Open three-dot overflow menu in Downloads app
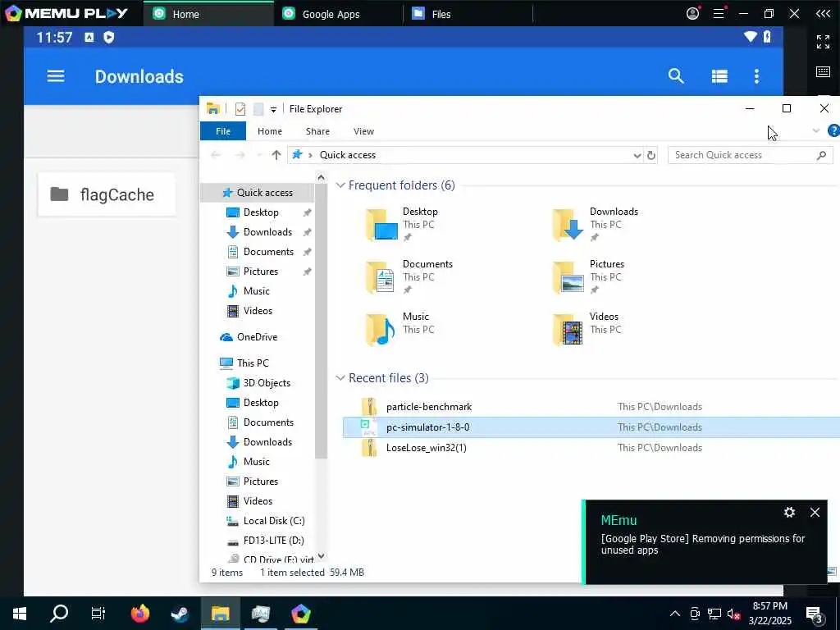Image resolution: width=840 pixels, height=630 pixels. pyautogui.click(x=756, y=76)
